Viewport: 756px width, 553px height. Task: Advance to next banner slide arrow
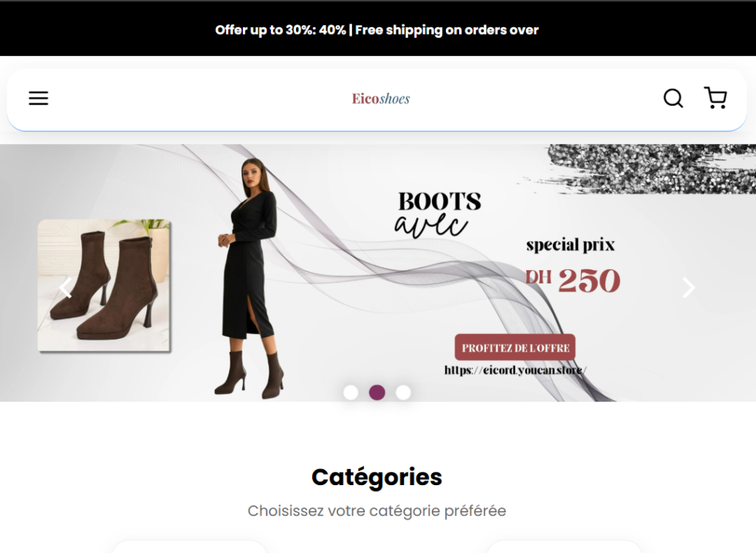coord(689,288)
